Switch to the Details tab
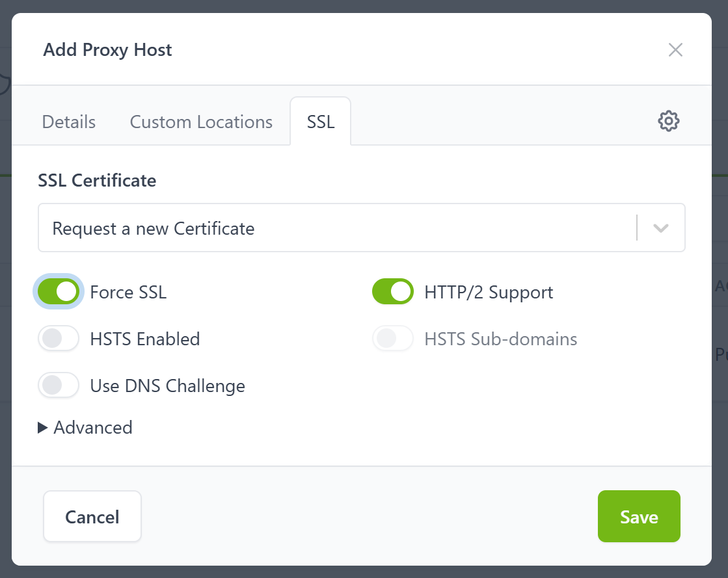728x578 pixels. point(68,122)
